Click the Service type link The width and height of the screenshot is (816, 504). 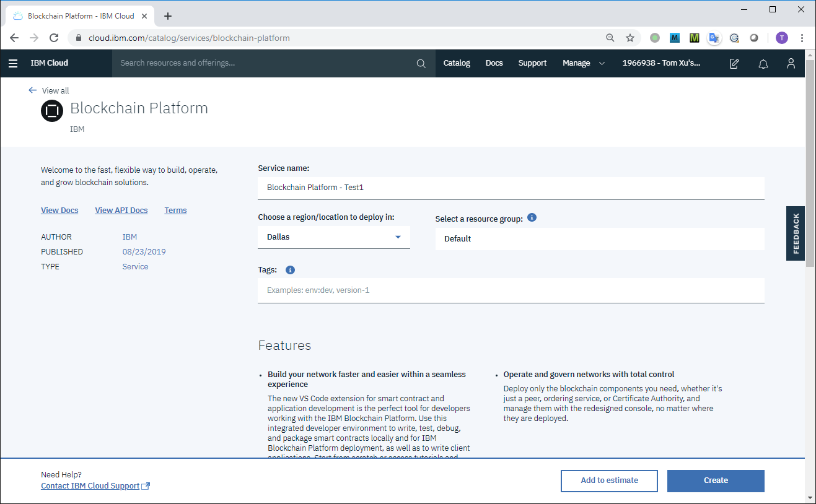136,267
